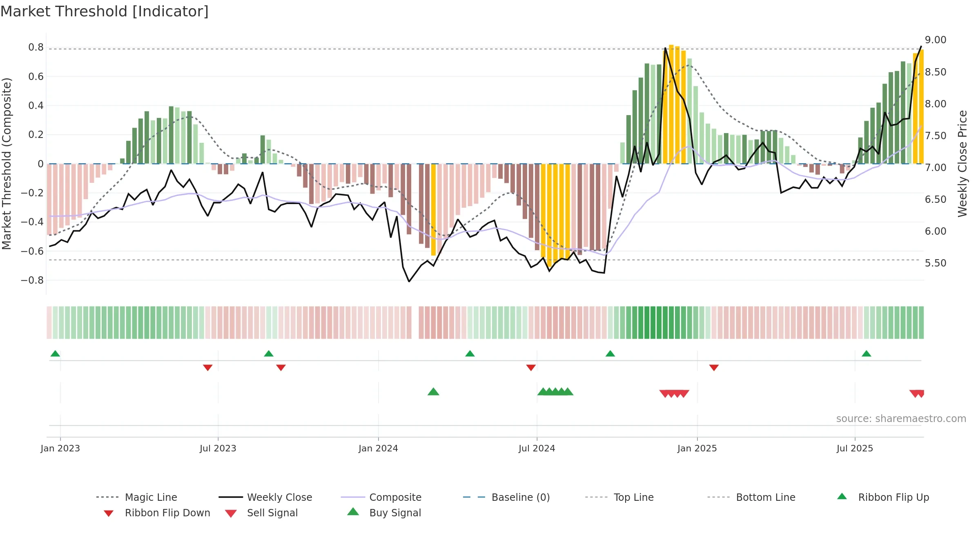This screenshot has height=551, width=980.
Task: Click the 9.00 price tick on the right axis
Action: [x=936, y=40]
